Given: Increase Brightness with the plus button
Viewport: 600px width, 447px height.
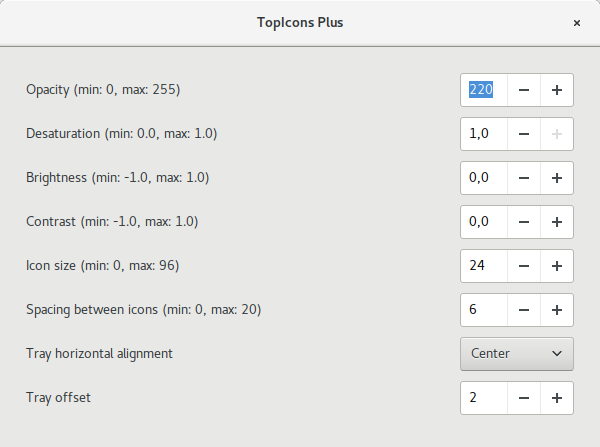Looking at the screenshot, I should tap(557, 178).
